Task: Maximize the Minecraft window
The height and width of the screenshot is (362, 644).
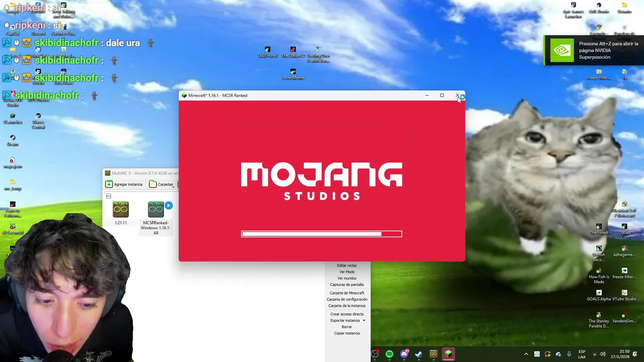Action: click(x=442, y=96)
